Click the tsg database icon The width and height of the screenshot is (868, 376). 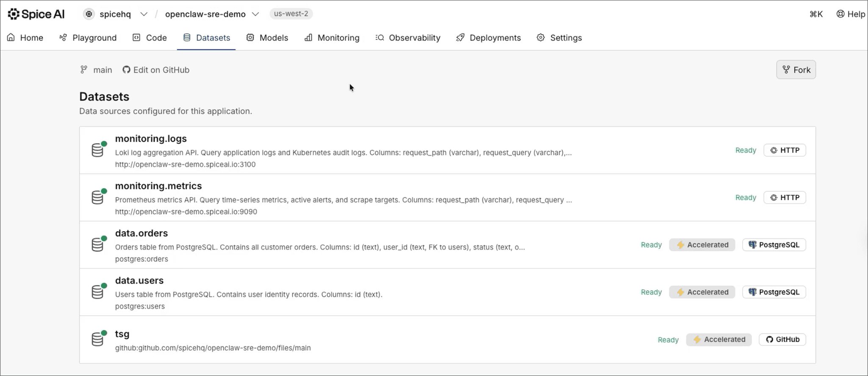click(98, 339)
